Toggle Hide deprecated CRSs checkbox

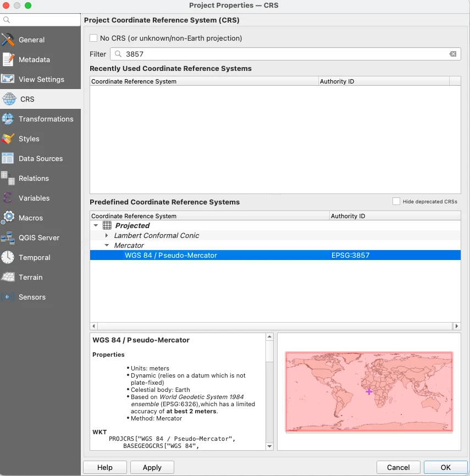point(396,201)
